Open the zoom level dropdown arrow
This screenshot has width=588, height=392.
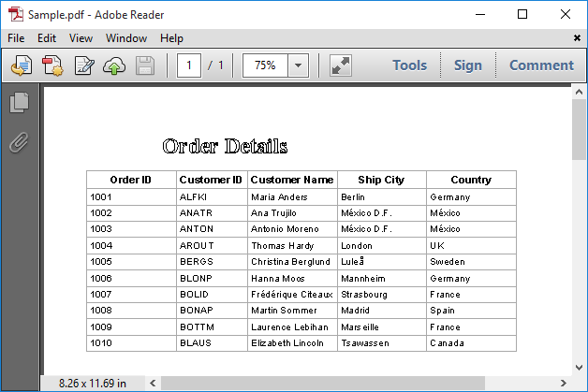click(298, 65)
